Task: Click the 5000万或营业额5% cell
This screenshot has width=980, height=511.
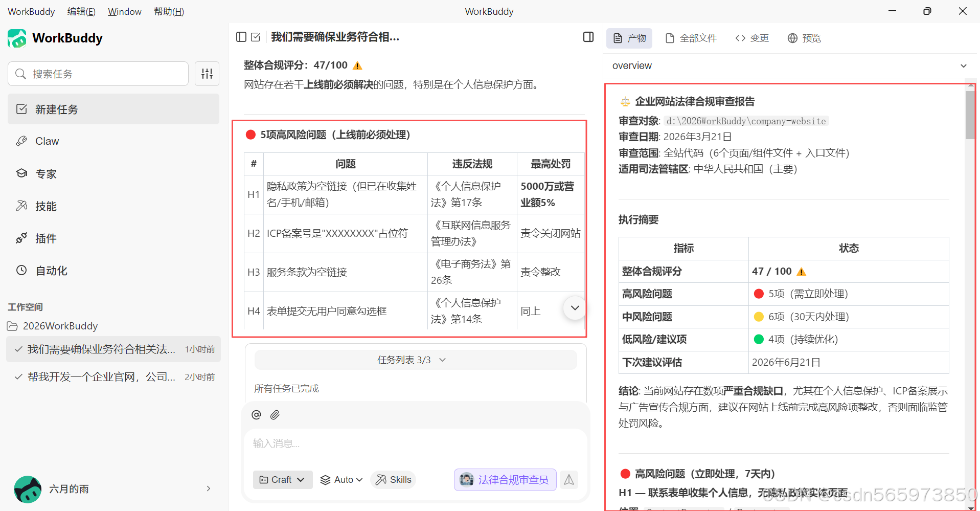Action: coord(551,194)
